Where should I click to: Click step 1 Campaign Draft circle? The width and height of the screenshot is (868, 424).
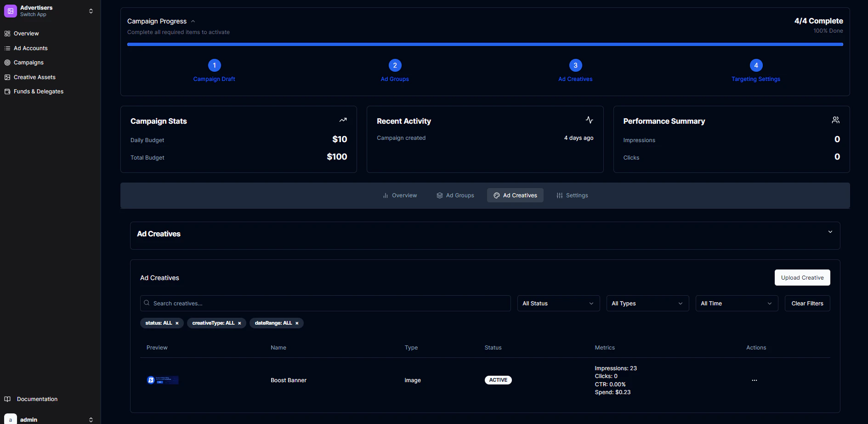click(214, 65)
